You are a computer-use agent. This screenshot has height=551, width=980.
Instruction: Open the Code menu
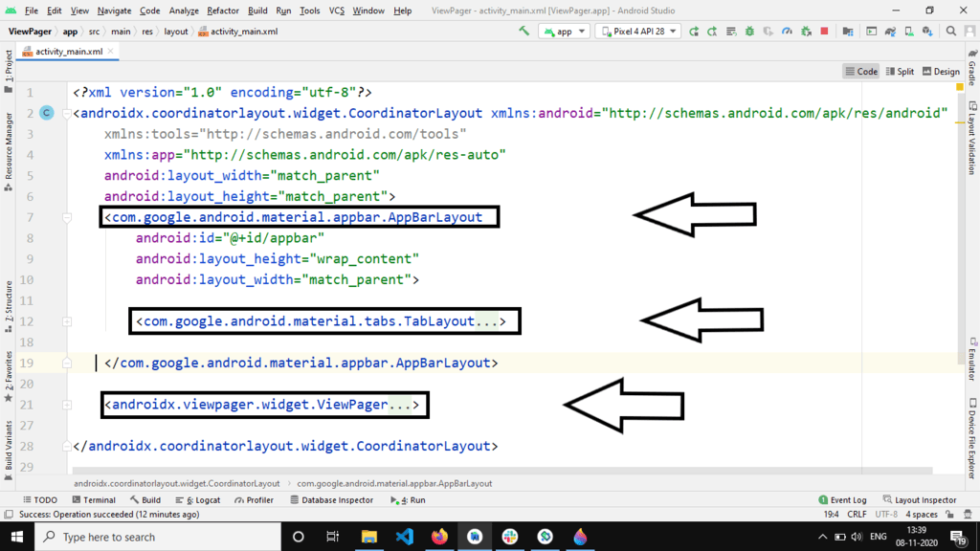pyautogui.click(x=149, y=11)
